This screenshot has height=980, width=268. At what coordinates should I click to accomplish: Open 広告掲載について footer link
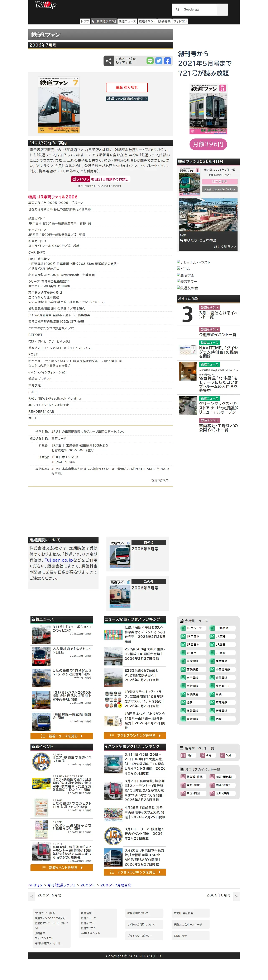(138, 913)
